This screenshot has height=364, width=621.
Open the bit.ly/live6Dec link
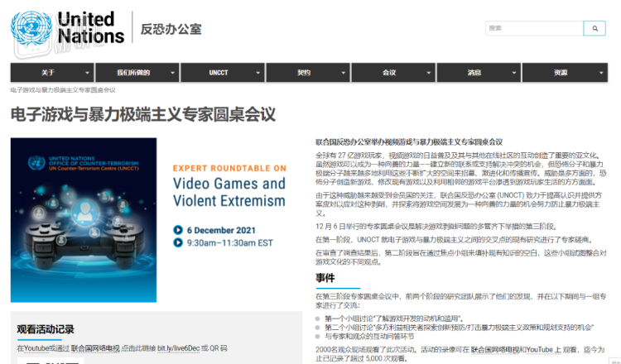pyautogui.click(x=178, y=348)
